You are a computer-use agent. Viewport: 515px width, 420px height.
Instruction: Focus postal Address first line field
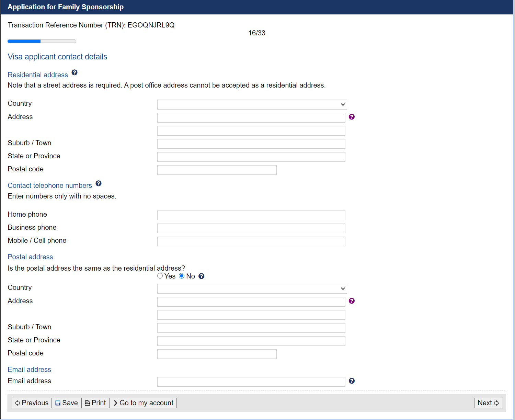251,302
